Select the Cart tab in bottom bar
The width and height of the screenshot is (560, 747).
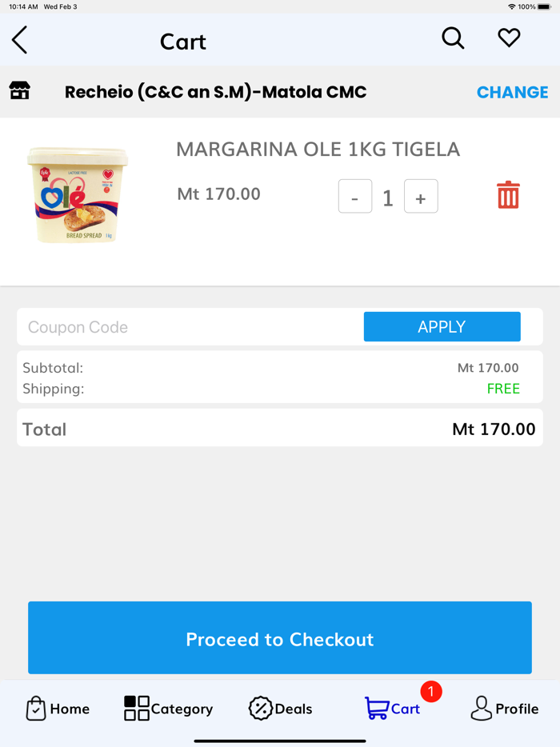[392, 709]
